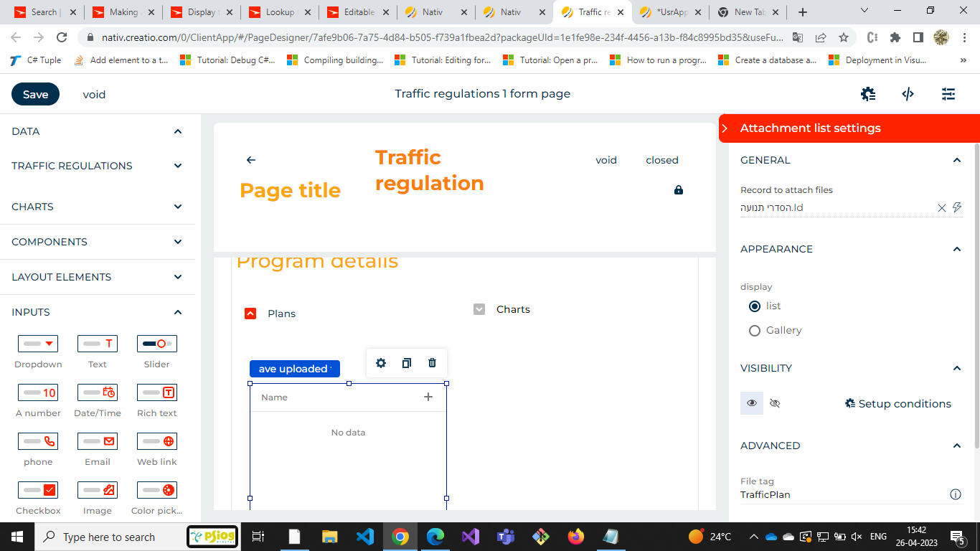Click the Name column header
The width and height of the screenshot is (980, 551).
coord(274,397)
